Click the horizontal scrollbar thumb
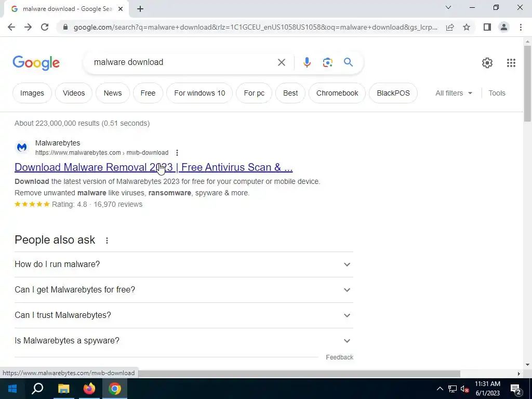Viewport: 532px width, 399px height. tap(299, 374)
